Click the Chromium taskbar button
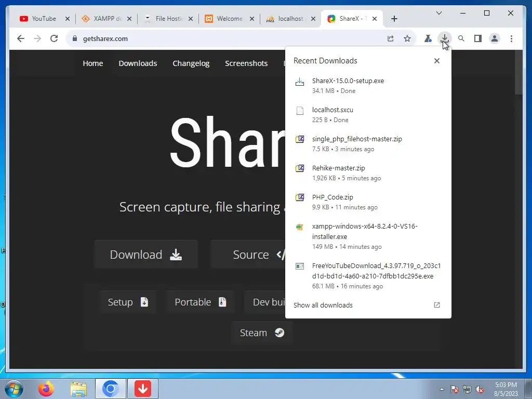This screenshot has height=399, width=532. coord(111,389)
